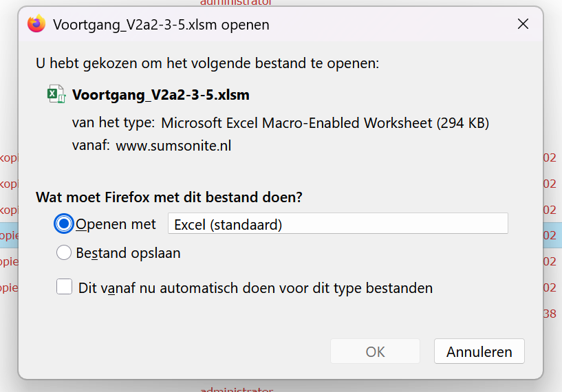Click the 'vanaf:' label

pos(91,145)
